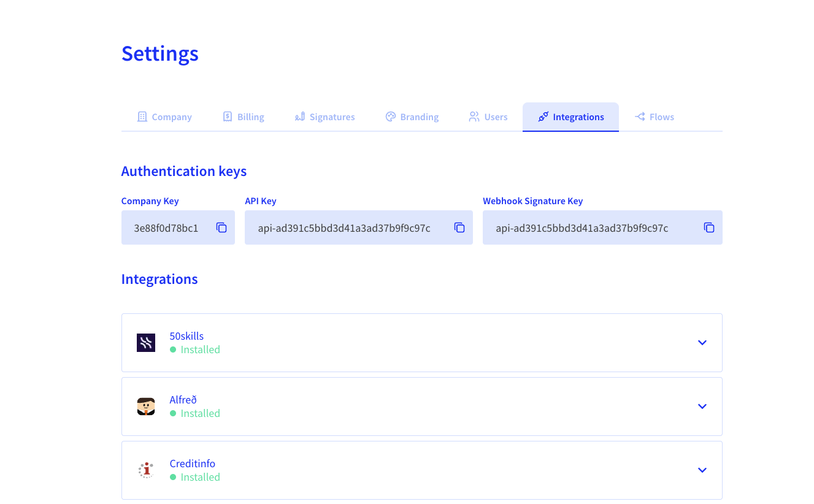Copy the Company Key value

[x=221, y=227]
